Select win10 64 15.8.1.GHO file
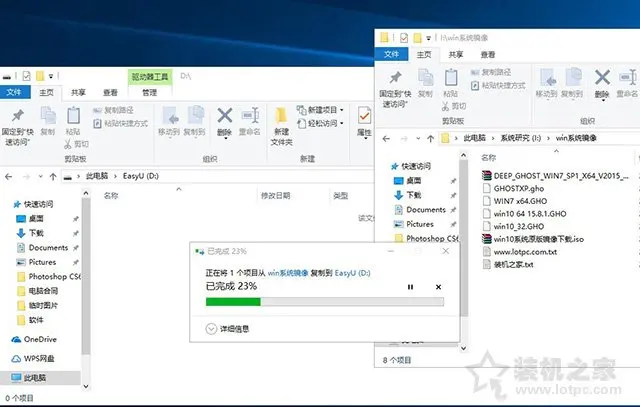 (x=524, y=214)
